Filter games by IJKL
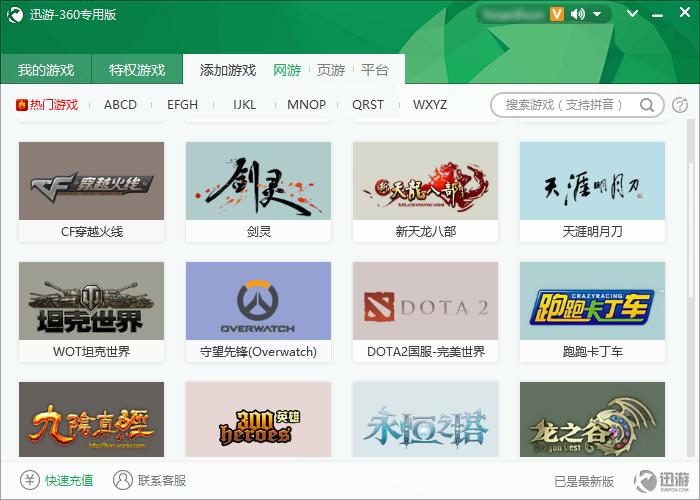 tap(244, 105)
